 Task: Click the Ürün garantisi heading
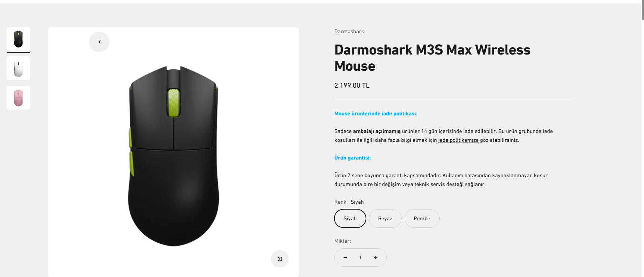coord(352,158)
